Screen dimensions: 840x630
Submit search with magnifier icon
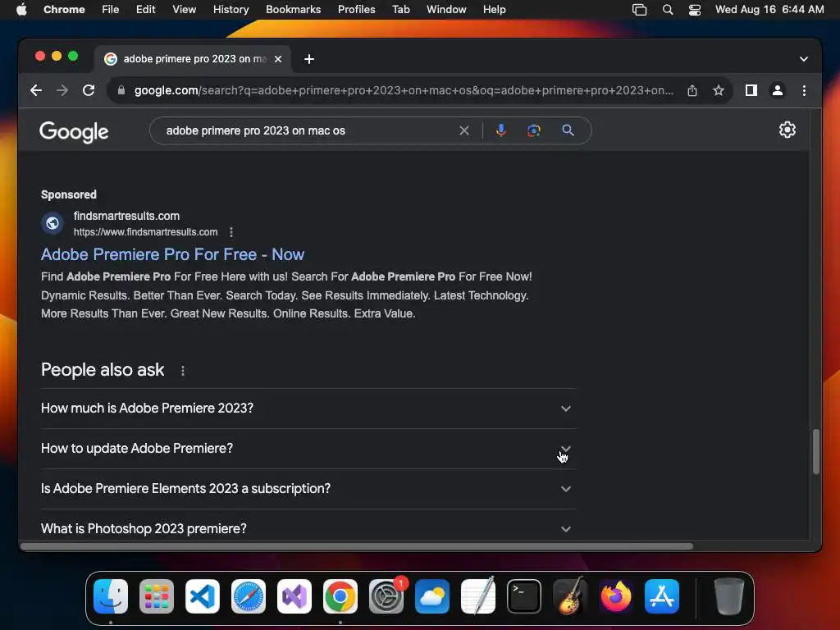pyautogui.click(x=568, y=130)
